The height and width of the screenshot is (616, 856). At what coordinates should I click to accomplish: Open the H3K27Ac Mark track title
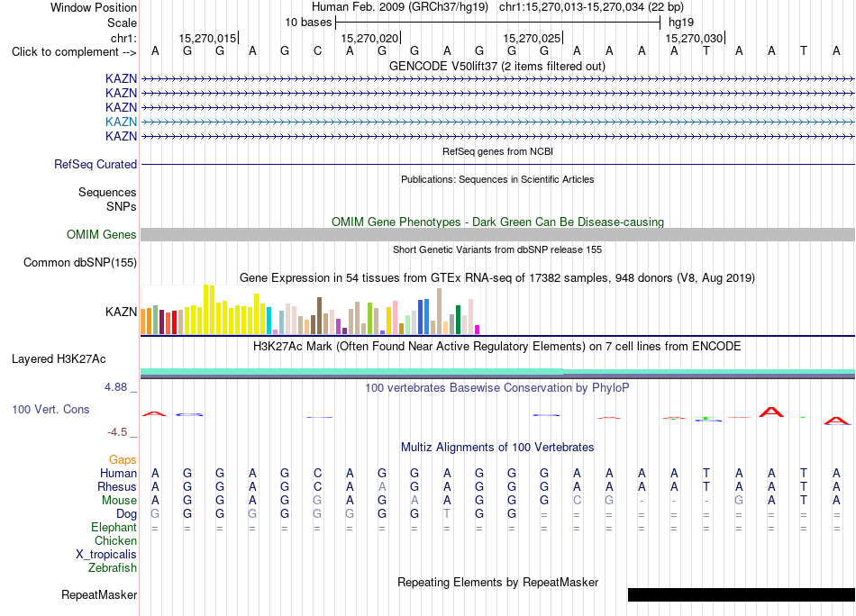click(x=497, y=347)
